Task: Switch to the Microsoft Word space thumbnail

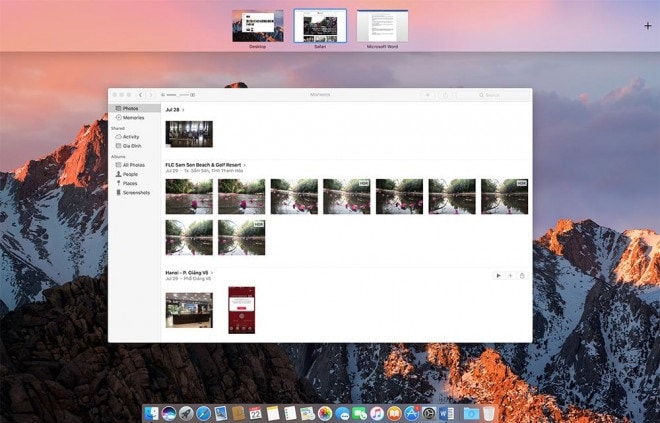Action: click(x=382, y=26)
